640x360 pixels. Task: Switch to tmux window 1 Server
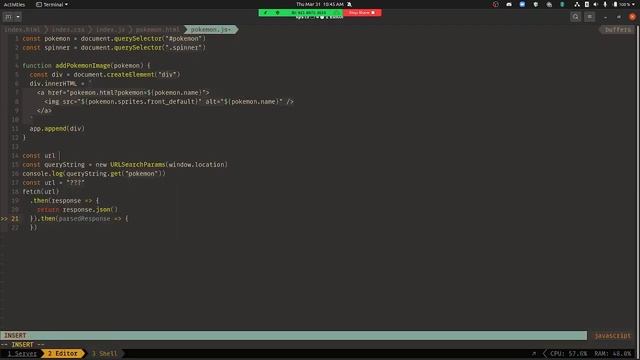[x=22, y=353]
